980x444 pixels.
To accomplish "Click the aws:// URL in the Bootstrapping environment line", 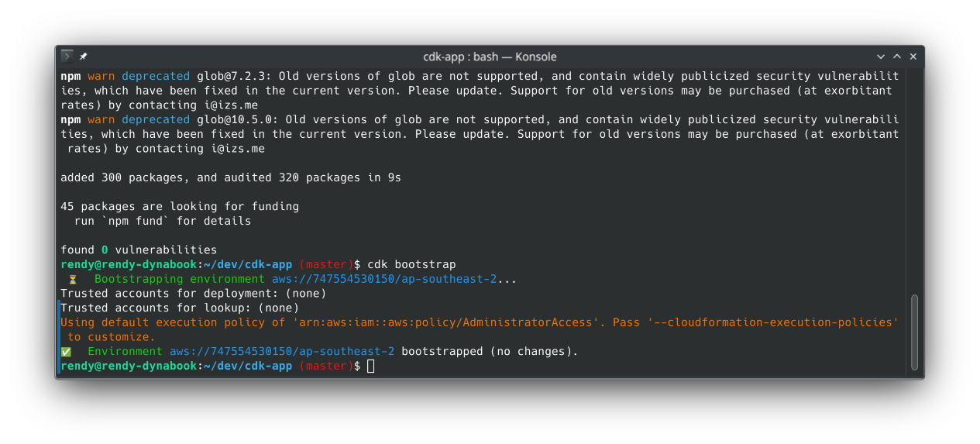I will [x=384, y=279].
